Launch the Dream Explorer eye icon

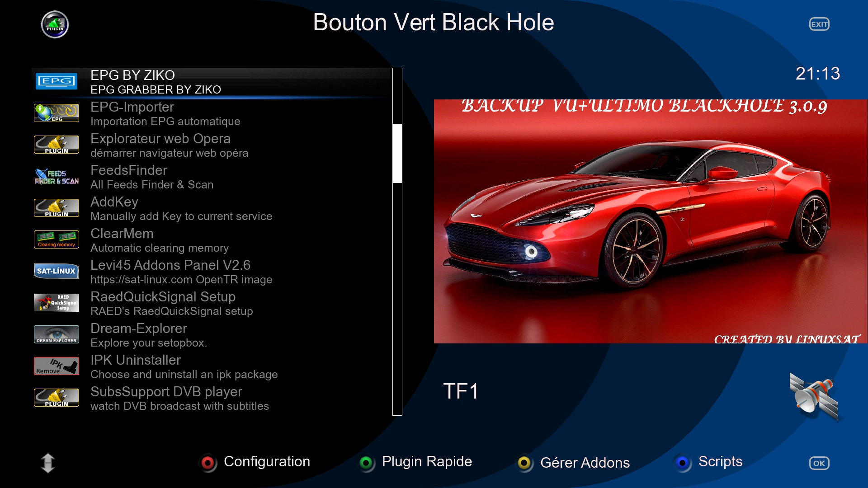point(57,334)
